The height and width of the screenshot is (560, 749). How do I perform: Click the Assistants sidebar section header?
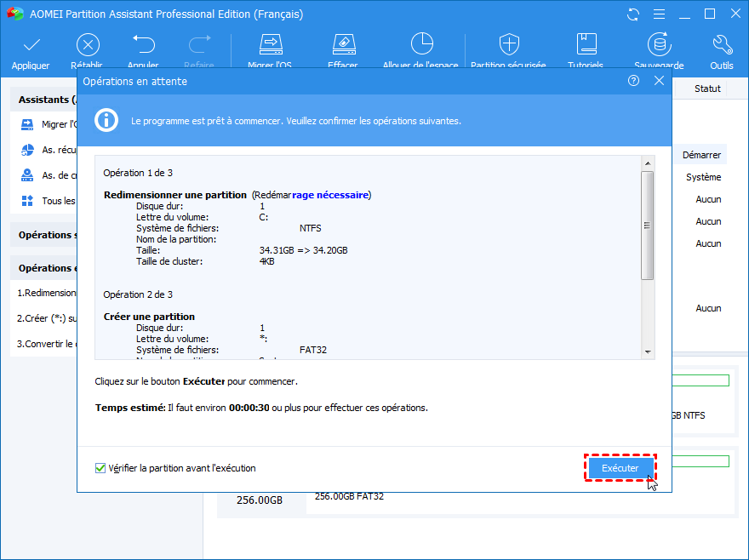pyautogui.click(x=44, y=100)
